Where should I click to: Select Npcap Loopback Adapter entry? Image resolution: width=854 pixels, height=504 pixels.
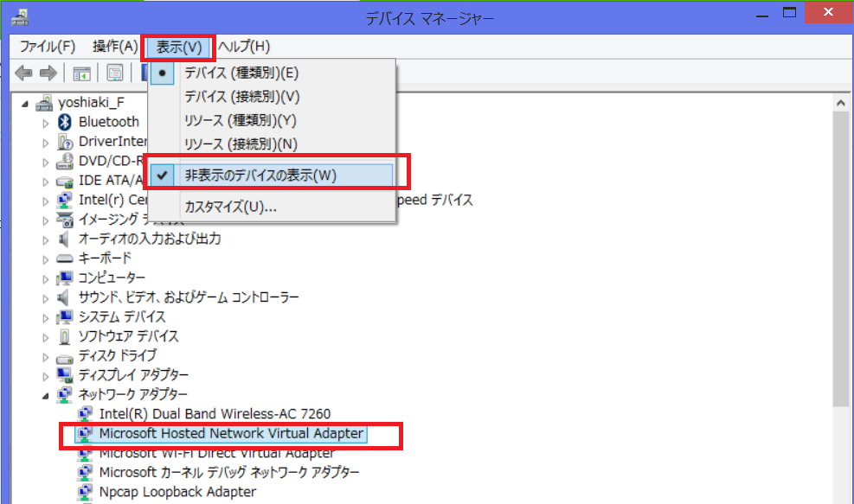click(177, 492)
